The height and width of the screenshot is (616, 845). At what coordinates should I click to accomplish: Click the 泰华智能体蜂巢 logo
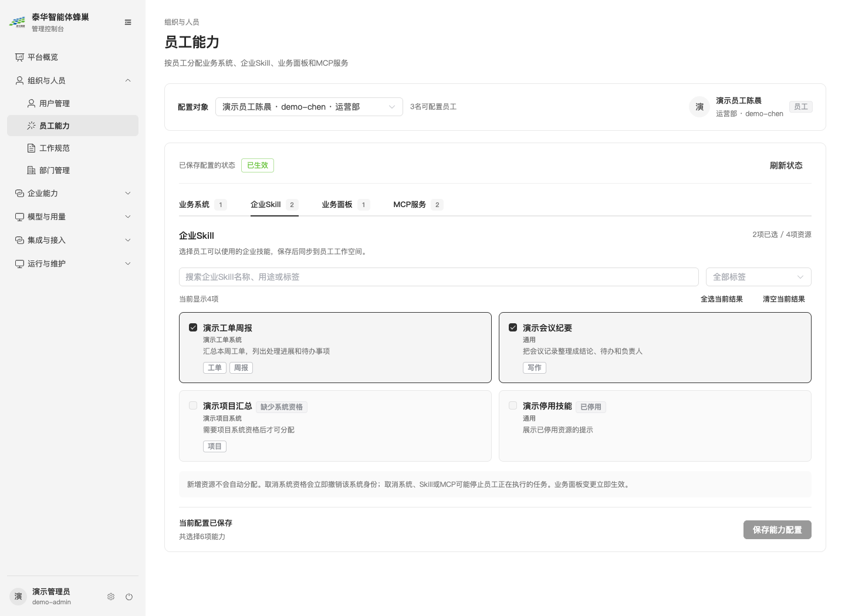point(17,22)
